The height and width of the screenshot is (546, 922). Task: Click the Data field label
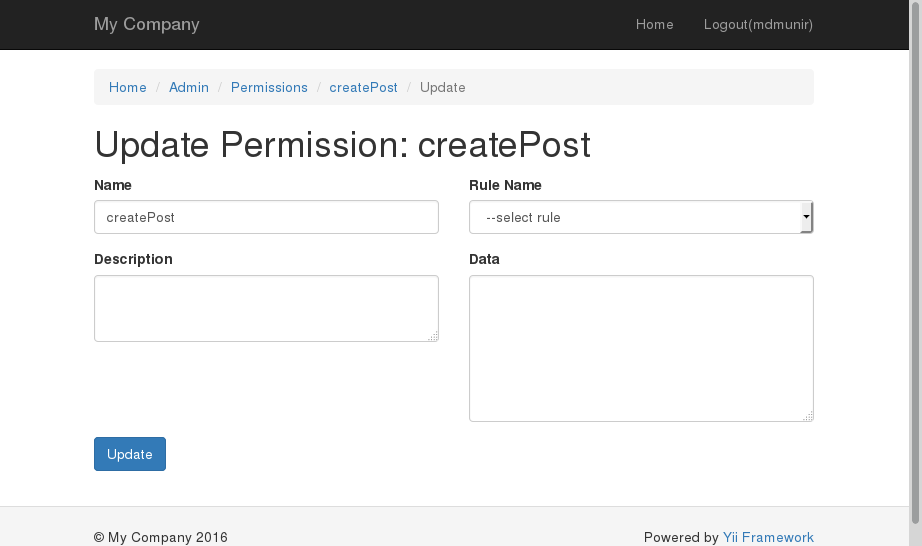(484, 259)
